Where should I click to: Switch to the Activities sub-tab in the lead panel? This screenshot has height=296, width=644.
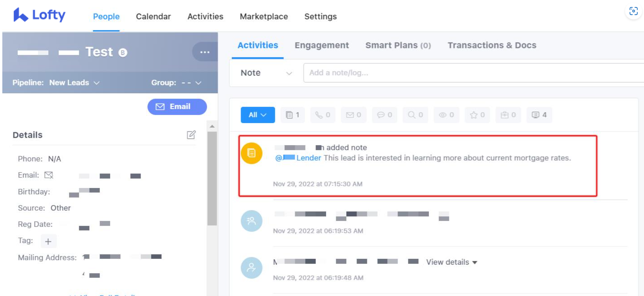coord(258,45)
